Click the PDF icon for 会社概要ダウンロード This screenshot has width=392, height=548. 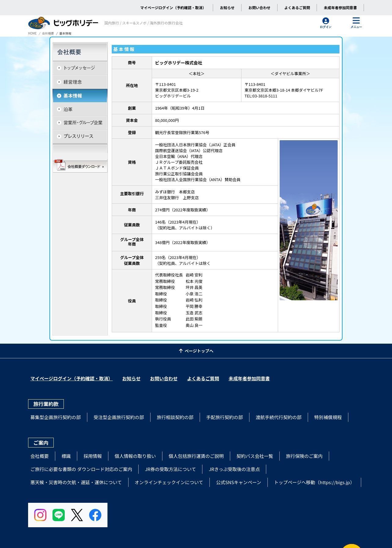[x=60, y=165]
